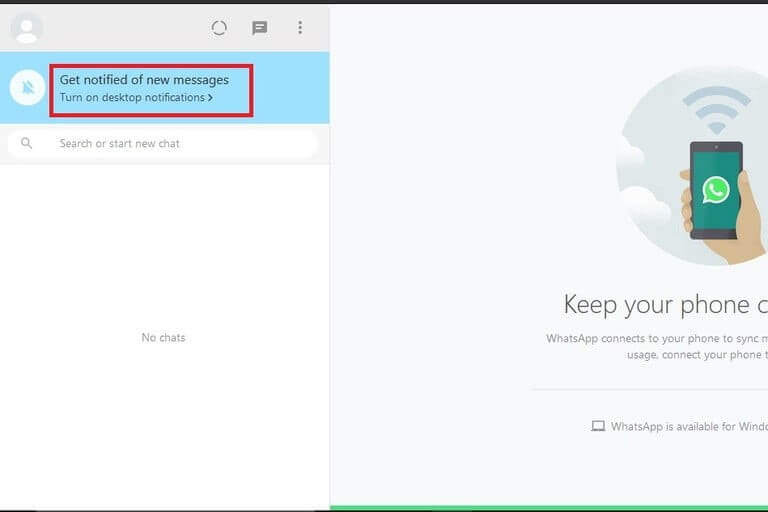This screenshot has width=768, height=512.
Task: Open the Status circle icon
Action: point(219,28)
